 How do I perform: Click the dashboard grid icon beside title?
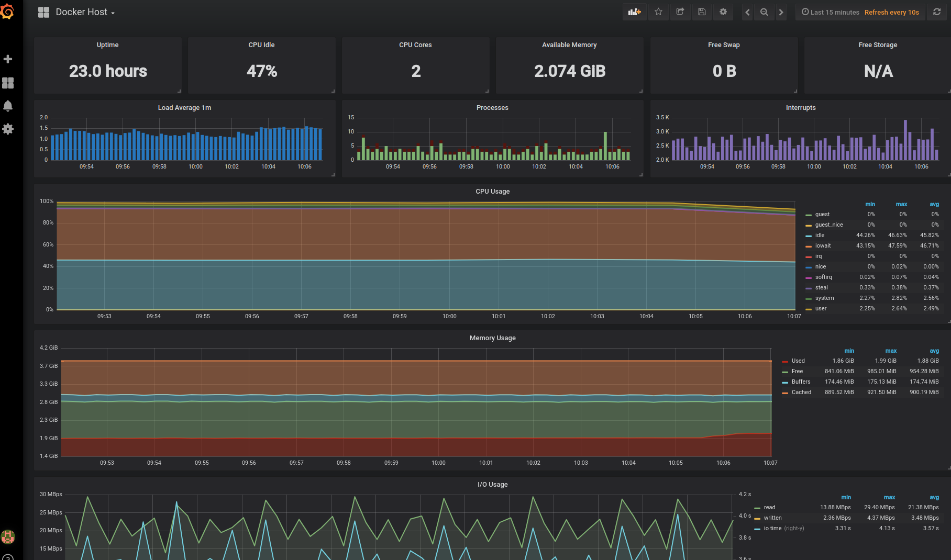43,12
